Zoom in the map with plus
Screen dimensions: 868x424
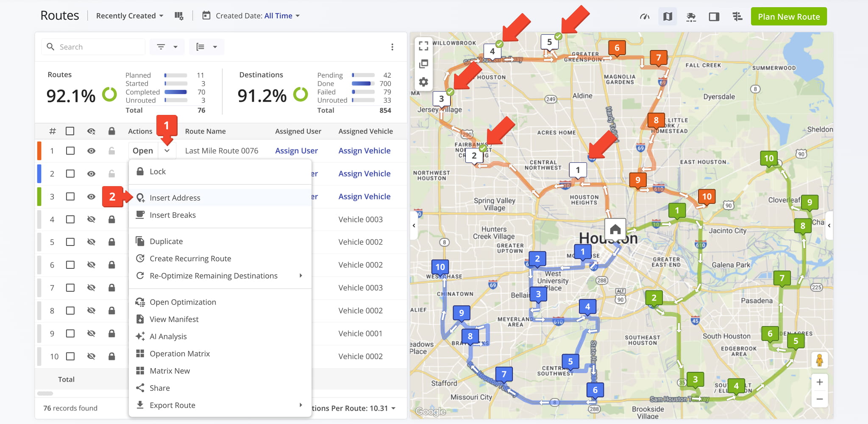click(x=820, y=382)
